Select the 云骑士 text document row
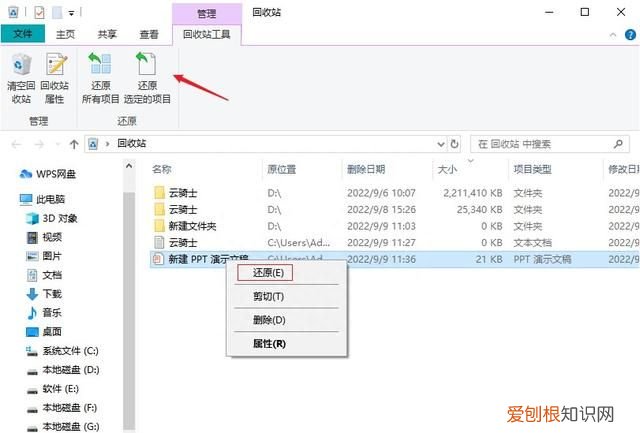 (394, 243)
